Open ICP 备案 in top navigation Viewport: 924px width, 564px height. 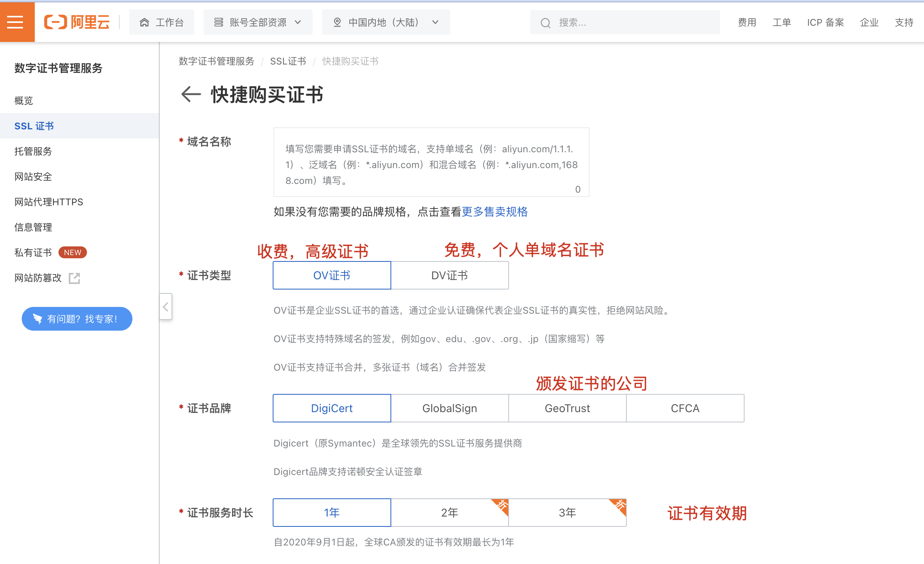(825, 23)
